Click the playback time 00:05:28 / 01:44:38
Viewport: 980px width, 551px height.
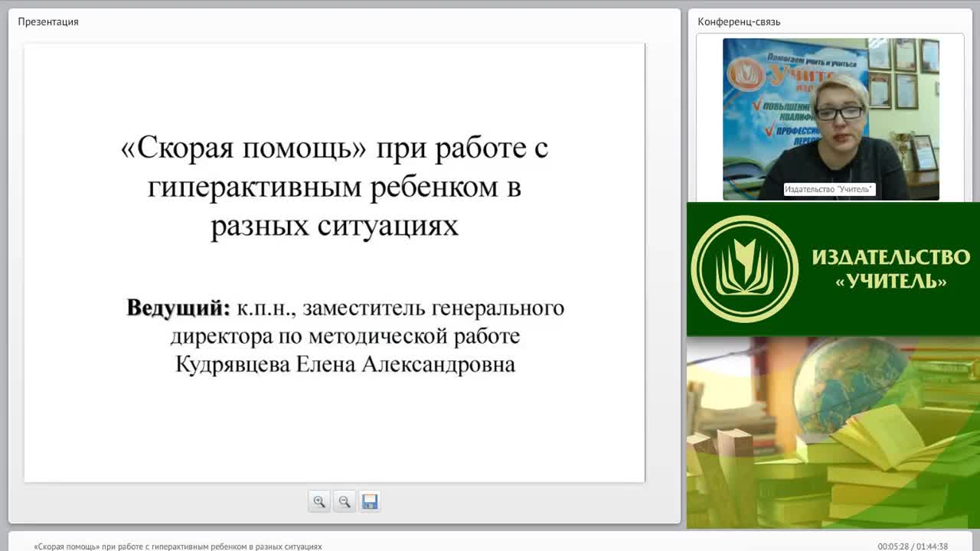point(913,546)
